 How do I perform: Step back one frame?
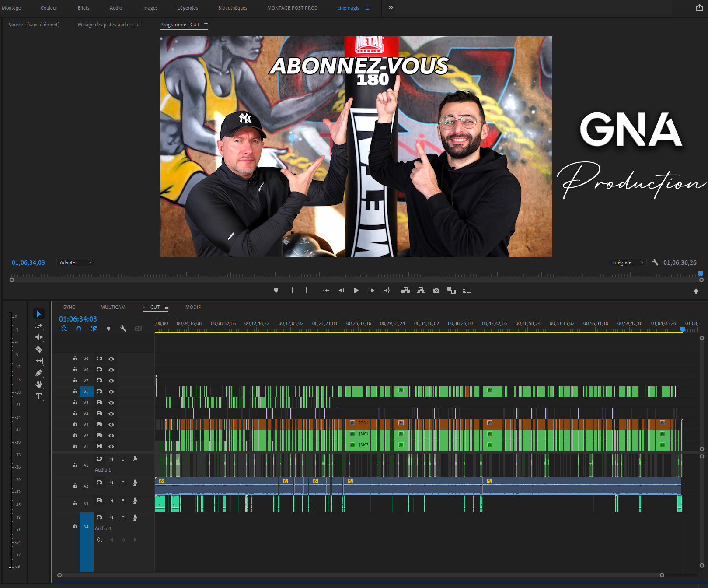(341, 290)
